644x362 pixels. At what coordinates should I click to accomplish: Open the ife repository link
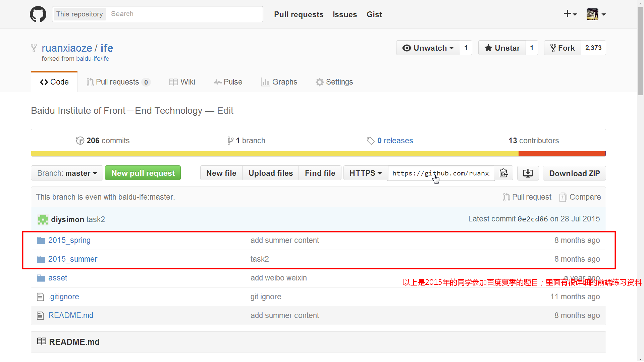[107, 48]
